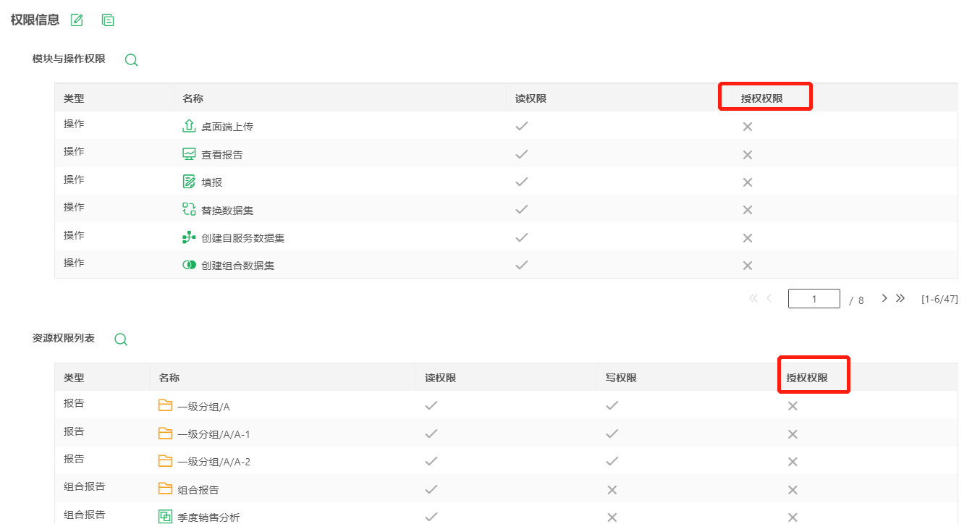This screenshot has width=980, height=524.
Task: Click the 模块与操作权限 section label
Action: pos(69,59)
